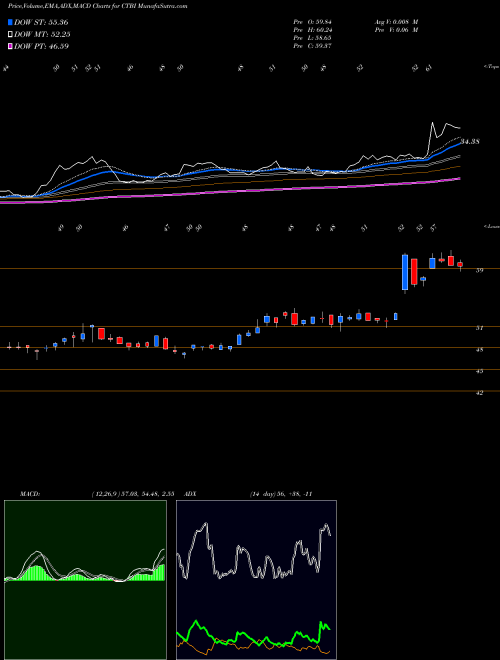Click the chart title mentioning MunafaSutra.com
Screen dimensions: 500x660
point(98,6)
